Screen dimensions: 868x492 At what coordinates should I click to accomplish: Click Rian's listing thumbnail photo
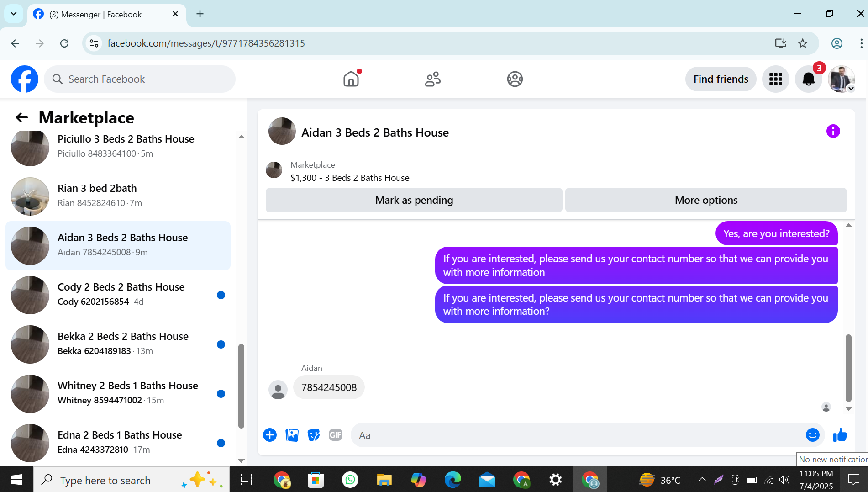(30, 196)
